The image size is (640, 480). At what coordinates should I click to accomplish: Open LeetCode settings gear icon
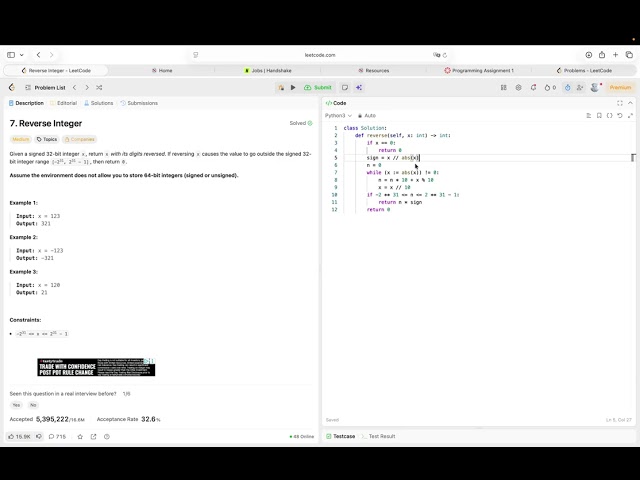[x=518, y=87]
